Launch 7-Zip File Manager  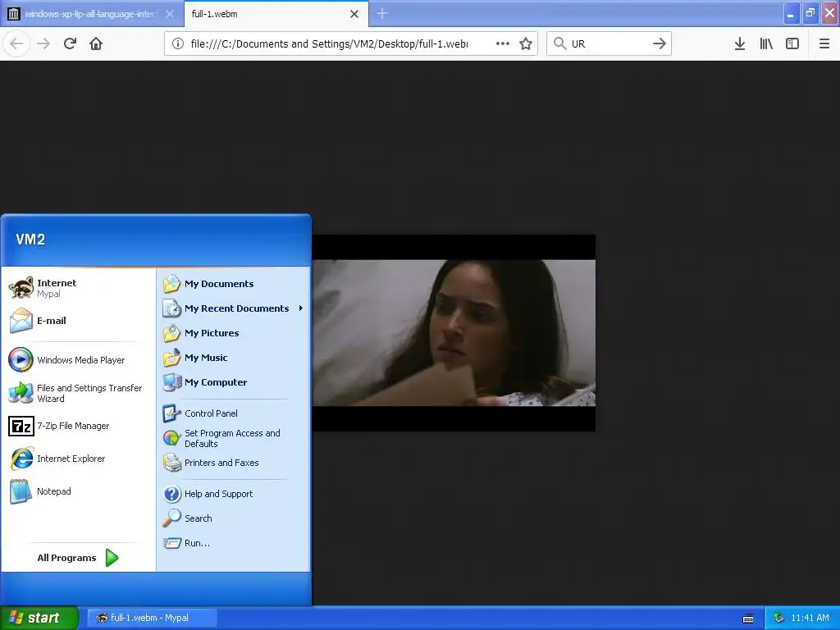(x=78, y=426)
